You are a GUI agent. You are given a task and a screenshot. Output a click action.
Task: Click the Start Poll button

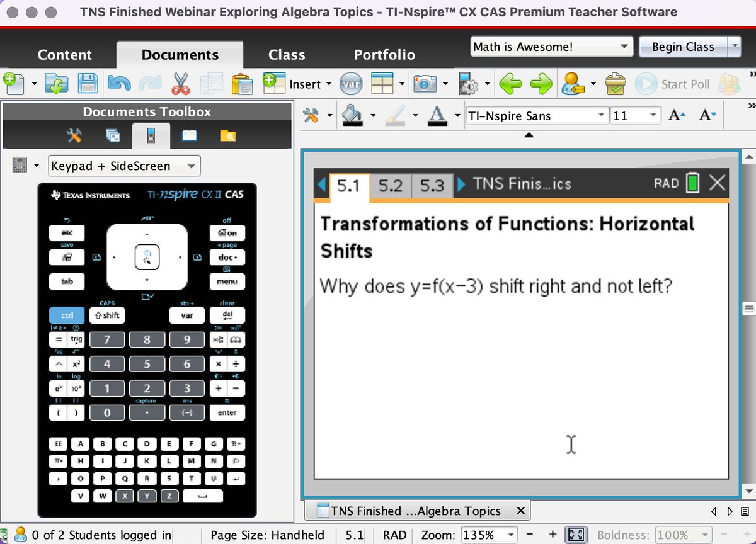pyautogui.click(x=673, y=84)
